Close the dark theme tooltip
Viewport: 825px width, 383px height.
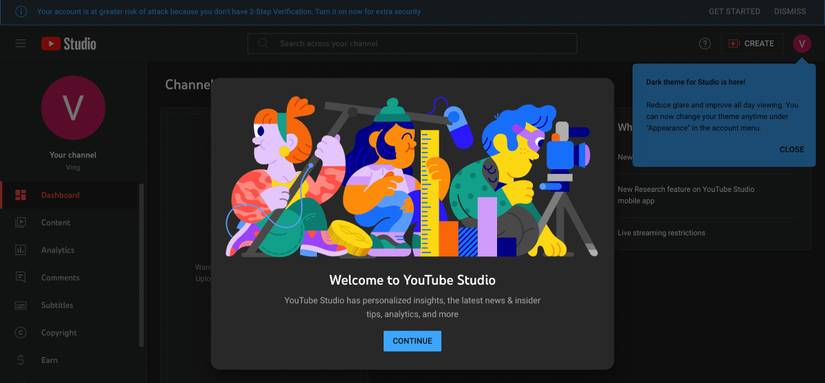791,149
